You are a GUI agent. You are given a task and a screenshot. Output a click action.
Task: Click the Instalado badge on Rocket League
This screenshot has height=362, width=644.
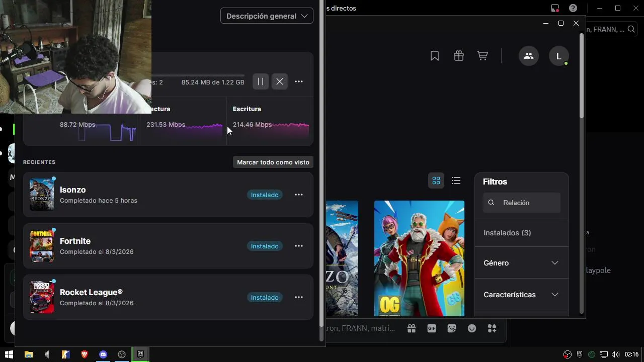click(265, 297)
